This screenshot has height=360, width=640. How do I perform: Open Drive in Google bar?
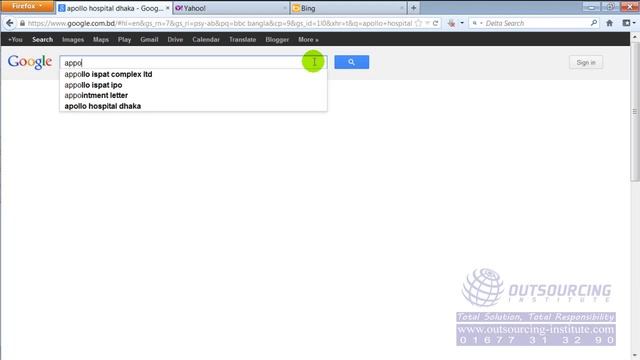pos(175,40)
